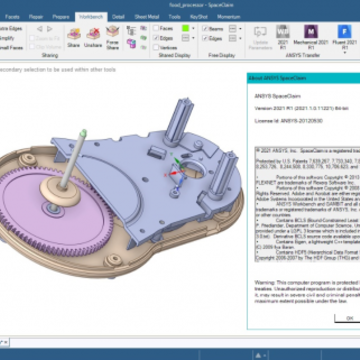Click the 'License Id: ANSYS-20120530' text
Viewport: 360px width, 360px height.
(288, 121)
